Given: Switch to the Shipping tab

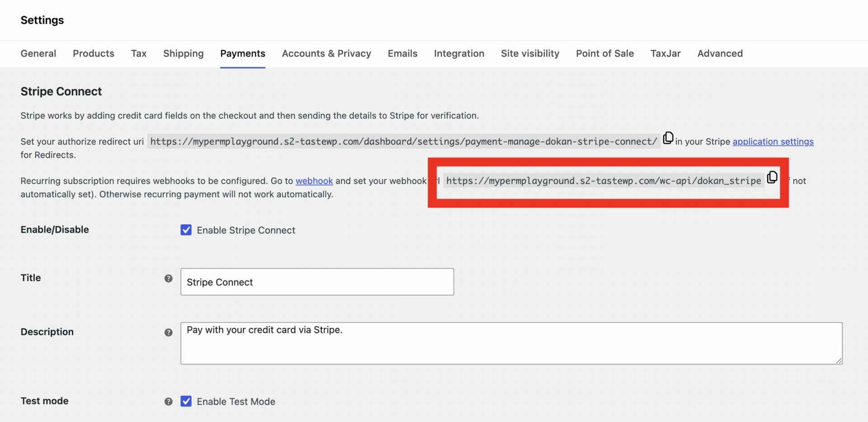Looking at the screenshot, I should [x=183, y=53].
